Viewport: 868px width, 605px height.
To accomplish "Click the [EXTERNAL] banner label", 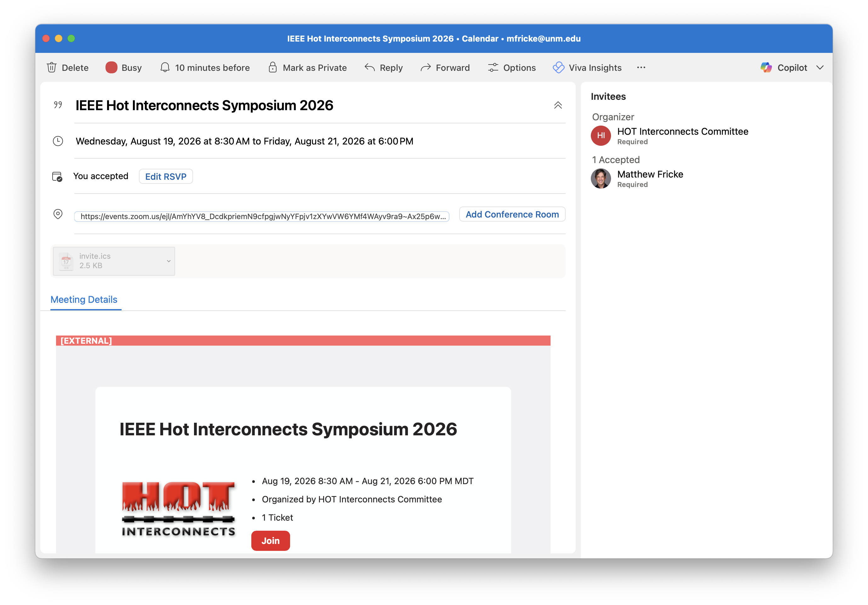I will tap(86, 341).
